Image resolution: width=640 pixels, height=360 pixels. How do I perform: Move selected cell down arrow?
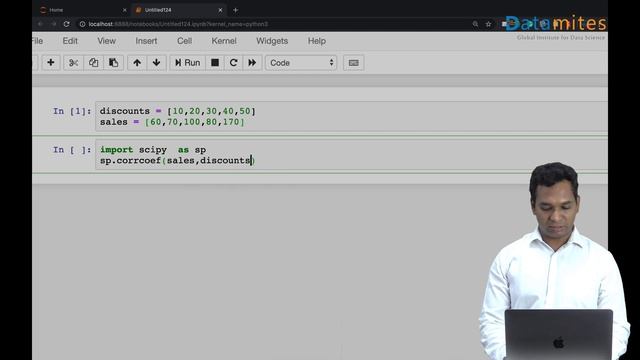pos(156,62)
